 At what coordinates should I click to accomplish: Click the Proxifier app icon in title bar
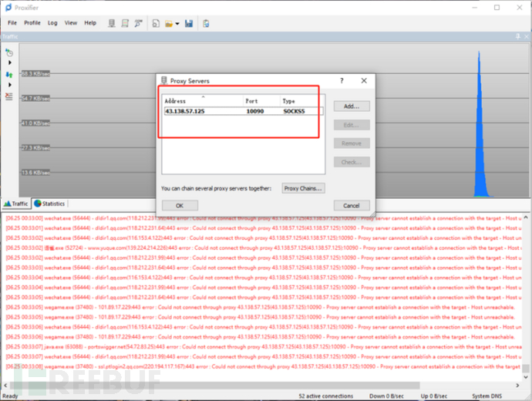coord(8,8)
